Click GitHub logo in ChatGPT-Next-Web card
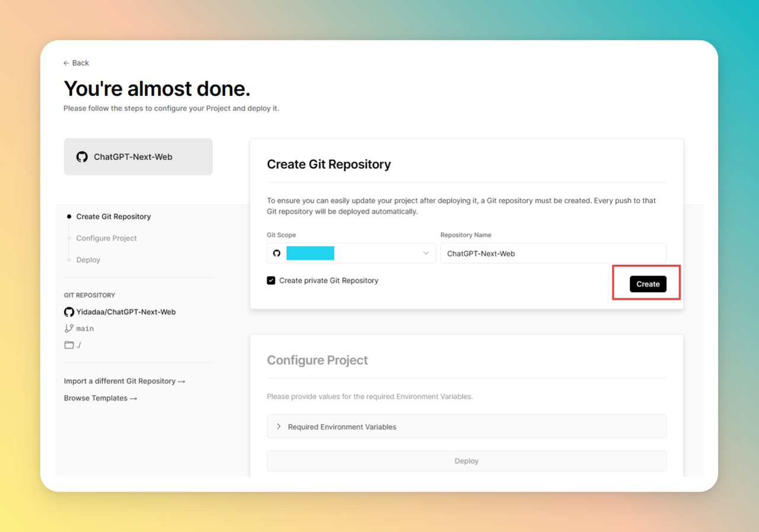Screen dimensions: 759x532 pos(82,157)
